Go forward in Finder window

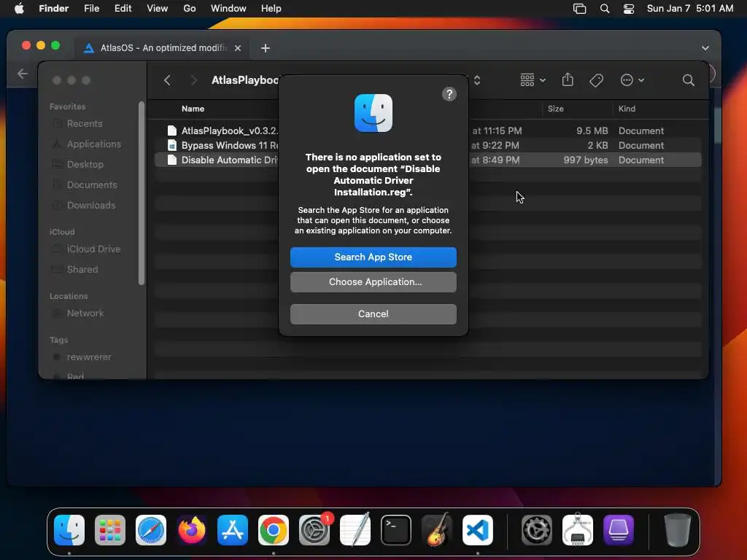193,80
